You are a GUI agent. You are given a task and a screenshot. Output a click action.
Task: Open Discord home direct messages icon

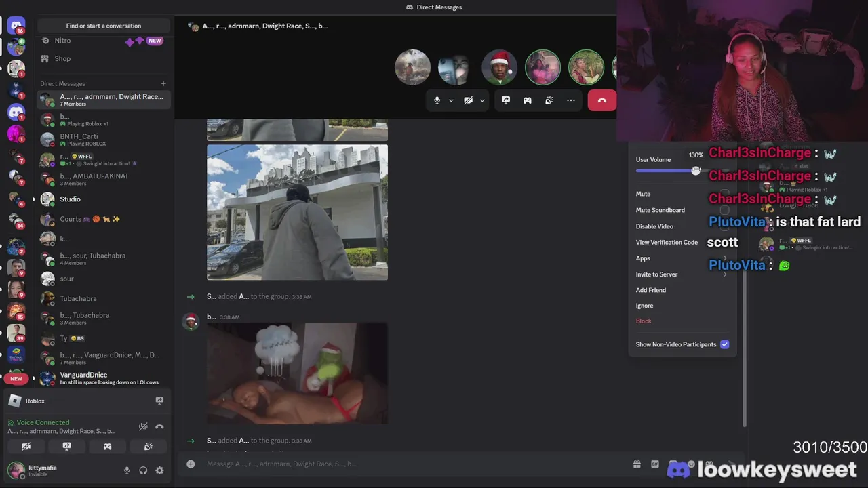(x=16, y=26)
